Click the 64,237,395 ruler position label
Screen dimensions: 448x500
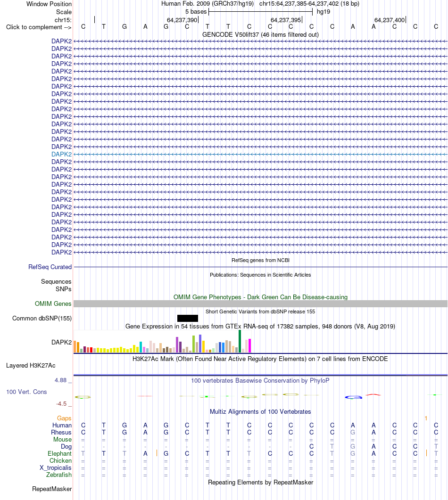pos(286,20)
